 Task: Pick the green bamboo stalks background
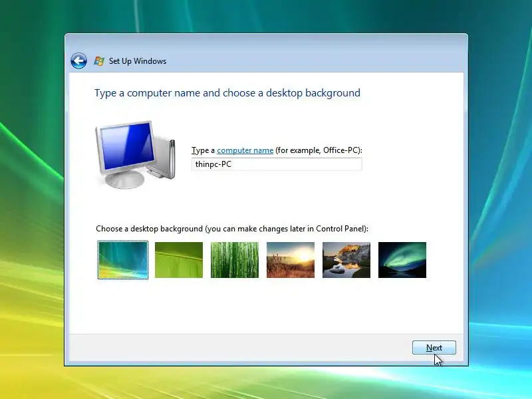point(235,260)
